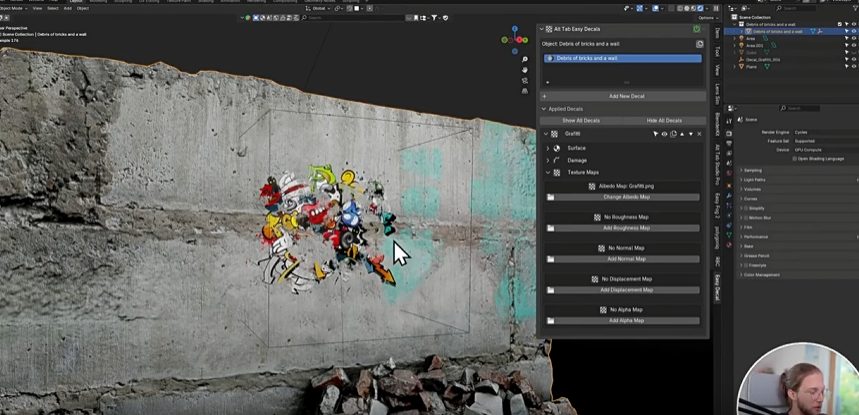Click folder icon beside Add Normal Map

coord(550,259)
